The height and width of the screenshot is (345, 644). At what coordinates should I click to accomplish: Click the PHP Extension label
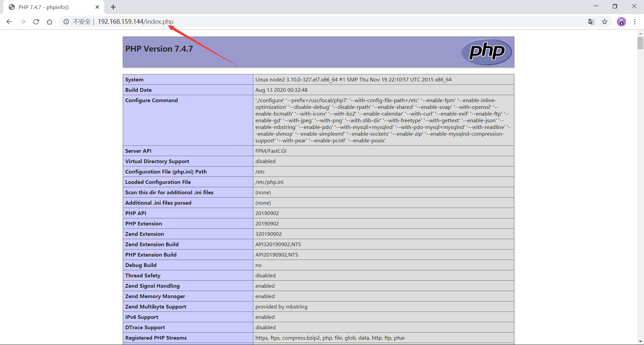[x=143, y=224]
